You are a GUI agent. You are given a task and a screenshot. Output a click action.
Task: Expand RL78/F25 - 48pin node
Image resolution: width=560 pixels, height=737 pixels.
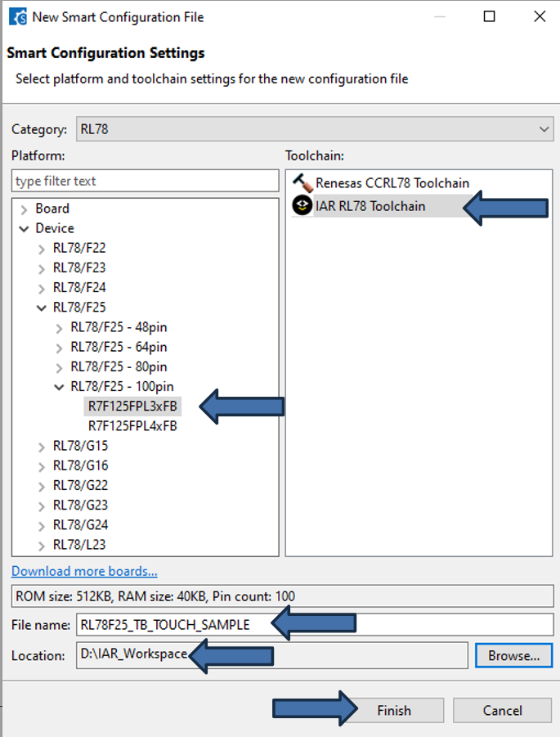coord(59,328)
